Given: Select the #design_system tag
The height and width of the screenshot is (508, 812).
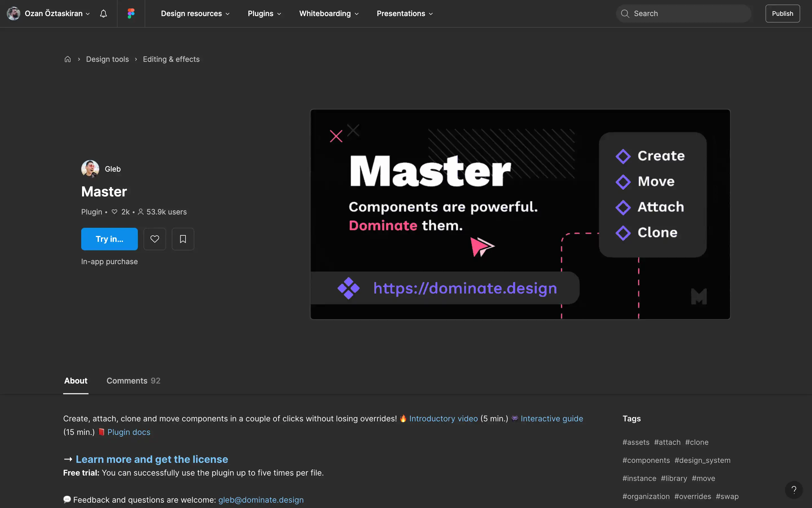Looking at the screenshot, I should [702, 460].
